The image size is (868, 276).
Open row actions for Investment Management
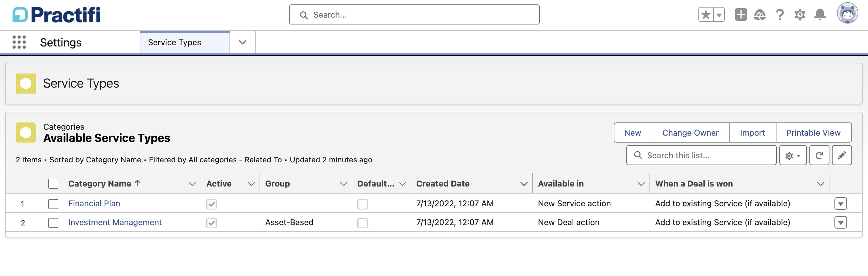841,222
